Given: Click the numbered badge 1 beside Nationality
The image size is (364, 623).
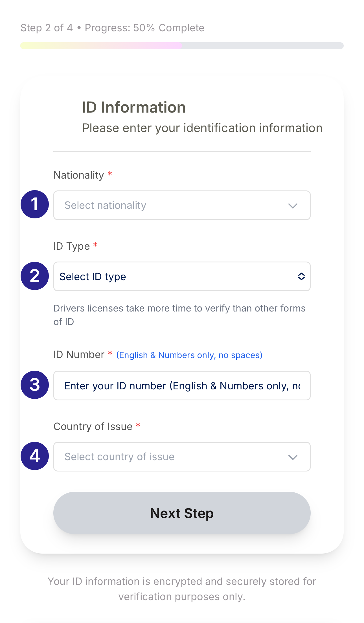Looking at the screenshot, I should coord(35,204).
